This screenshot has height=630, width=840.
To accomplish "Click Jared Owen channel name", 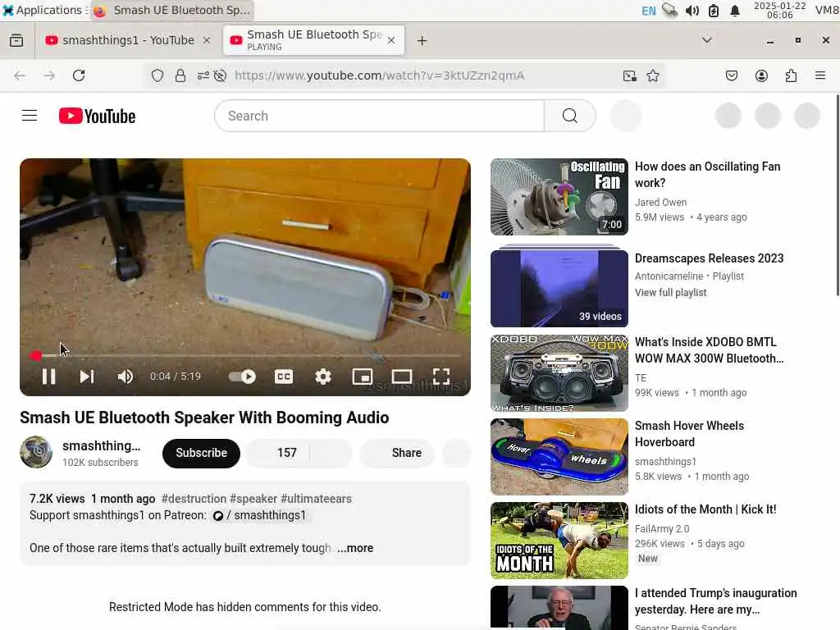I will pyautogui.click(x=660, y=203).
